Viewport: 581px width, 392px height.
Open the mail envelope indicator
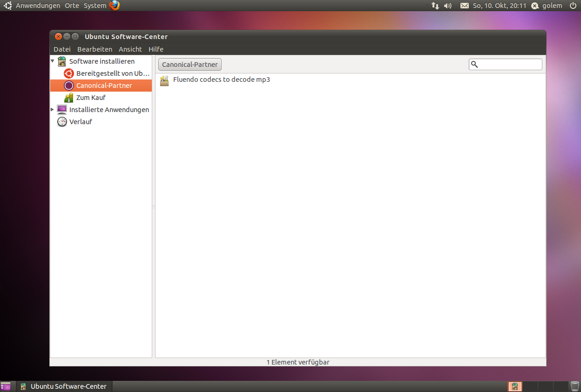pos(465,6)
